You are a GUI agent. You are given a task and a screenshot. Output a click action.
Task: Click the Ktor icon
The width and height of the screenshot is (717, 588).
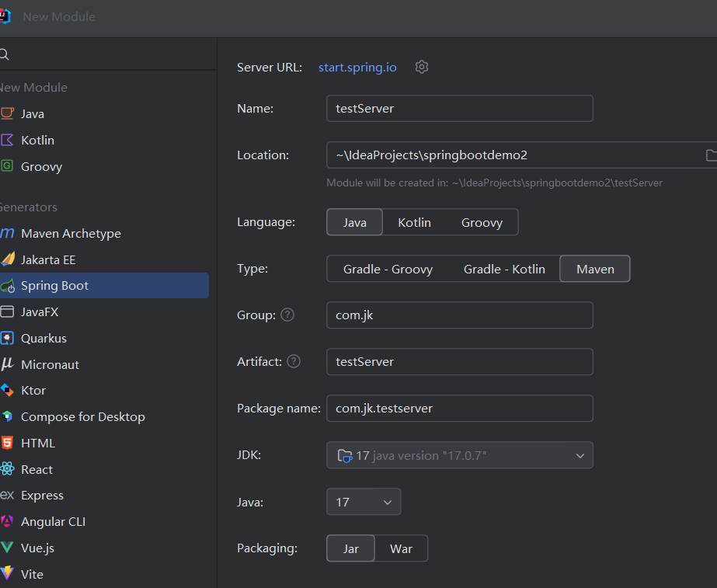[7, 390]
